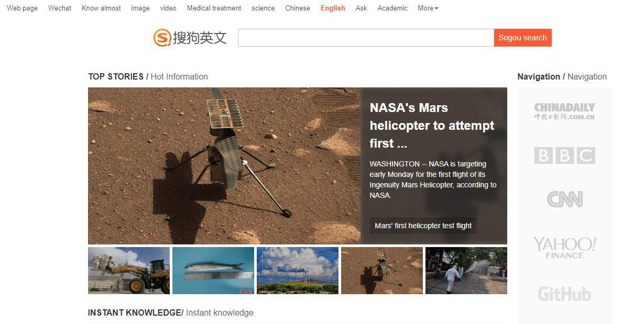Click the Sogou search button
This screenshot has width=644, height=324.
click(522, 38)
